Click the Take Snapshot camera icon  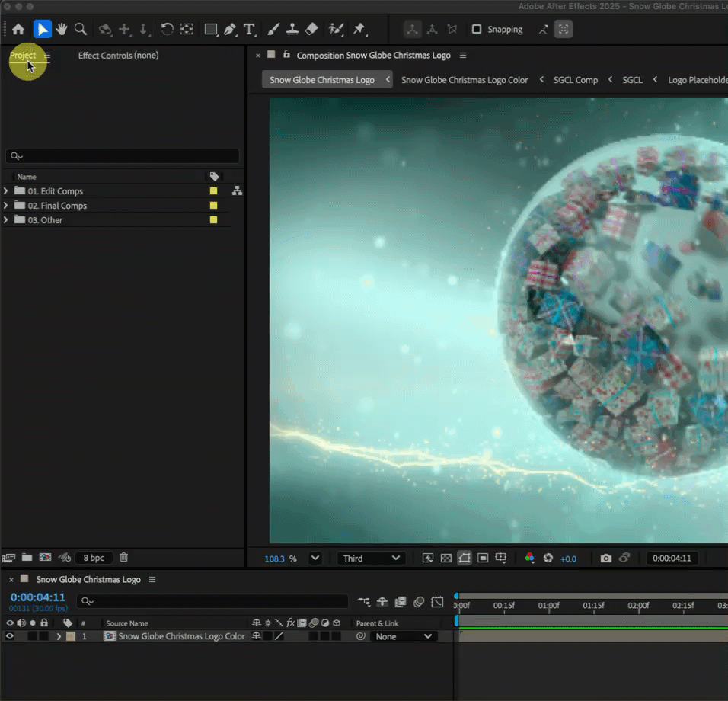coord(605,559)
